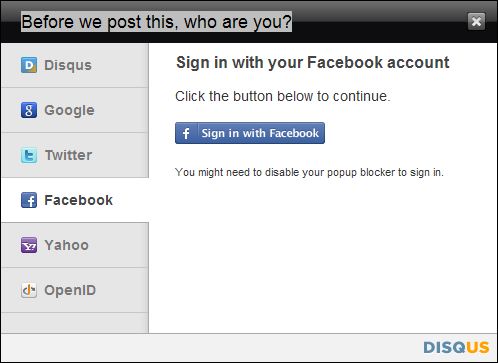Click the DISQUS logo in the footer

(x=456, y=347)
